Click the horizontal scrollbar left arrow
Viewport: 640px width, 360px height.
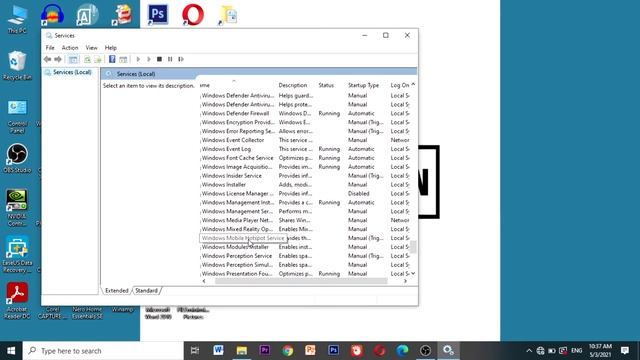pyautogui.click(x=204, y=281)
